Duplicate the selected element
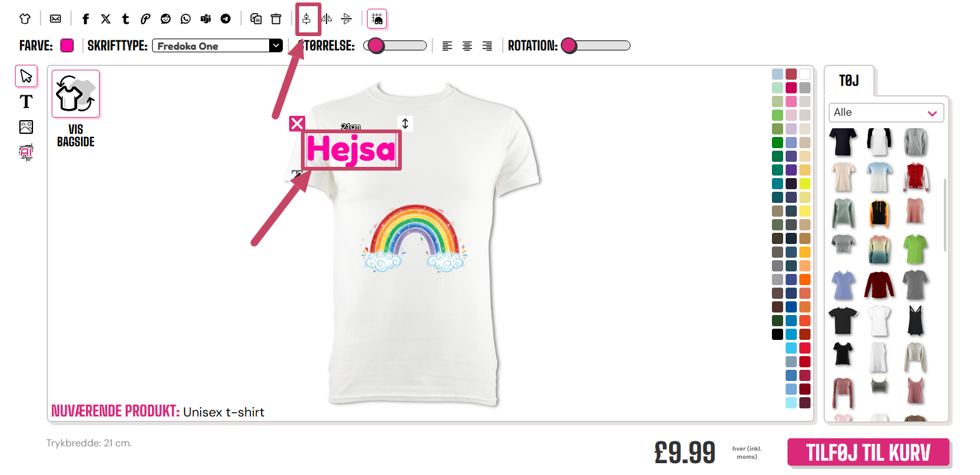 pyautogui.click(x=256, y=19)
